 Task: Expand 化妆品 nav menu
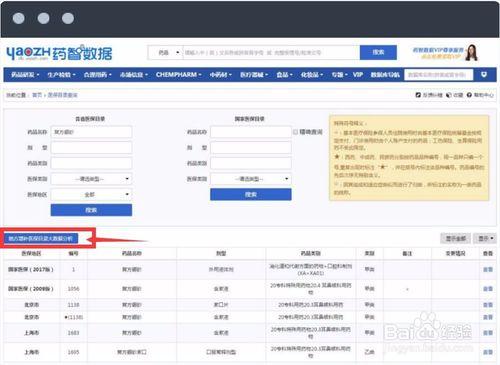tap(312, 75)
